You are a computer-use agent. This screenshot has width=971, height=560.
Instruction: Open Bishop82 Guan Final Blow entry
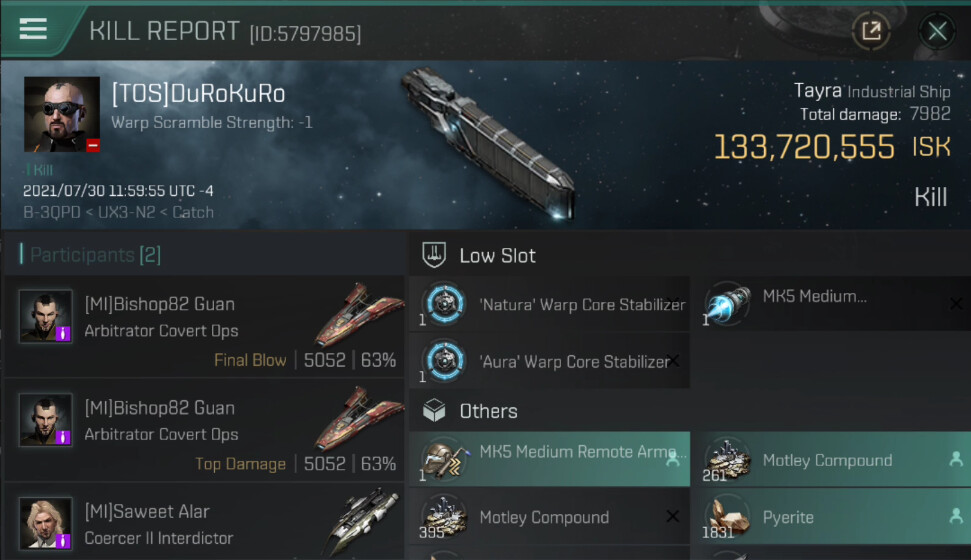point(204,327)
